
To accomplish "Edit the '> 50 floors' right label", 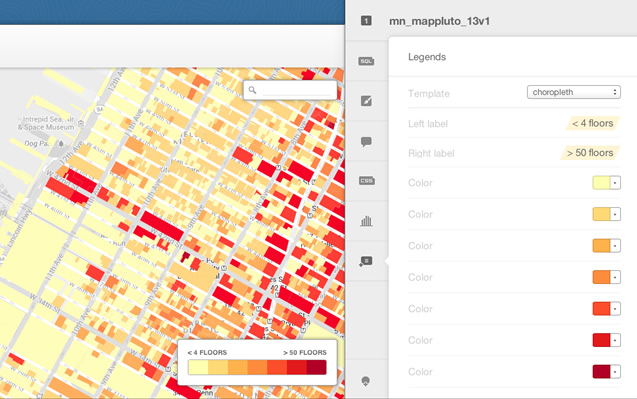I will 590,153.
